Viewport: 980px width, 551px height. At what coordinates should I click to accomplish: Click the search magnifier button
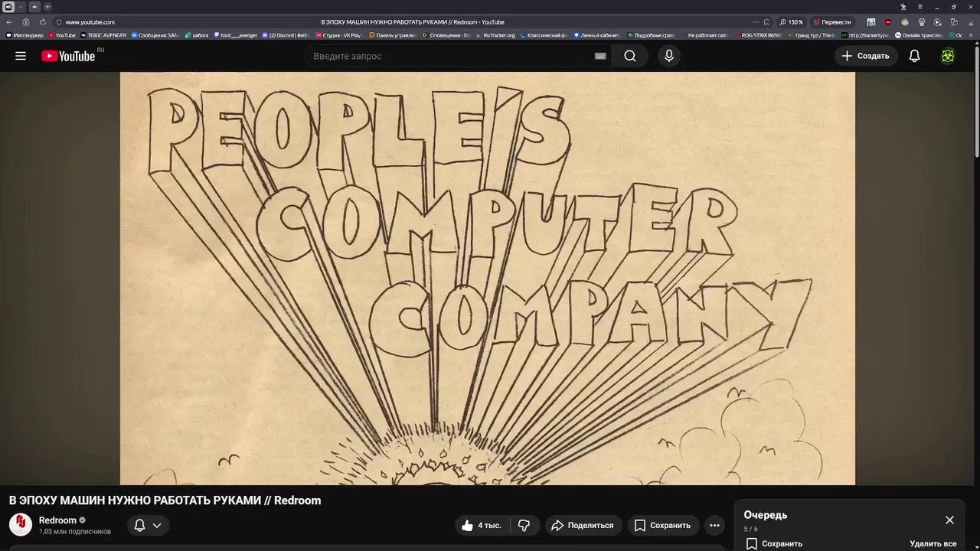[x=630, y=56]
